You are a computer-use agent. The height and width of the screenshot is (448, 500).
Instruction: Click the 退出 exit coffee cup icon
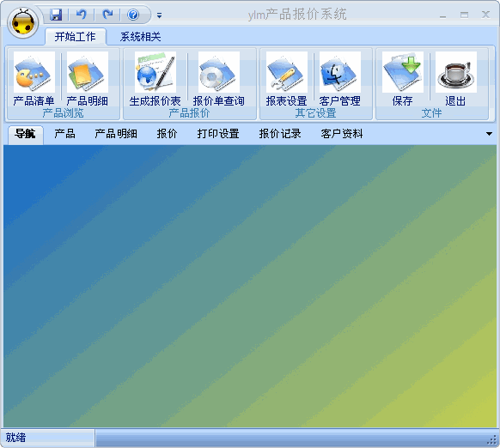click(x=456, y=72)
